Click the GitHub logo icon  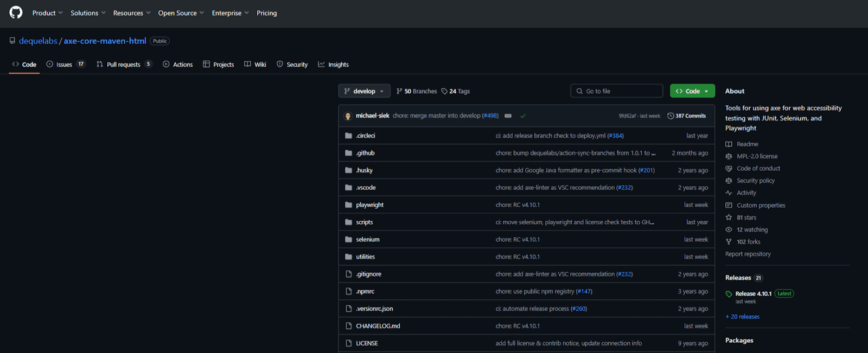point(16,12)
